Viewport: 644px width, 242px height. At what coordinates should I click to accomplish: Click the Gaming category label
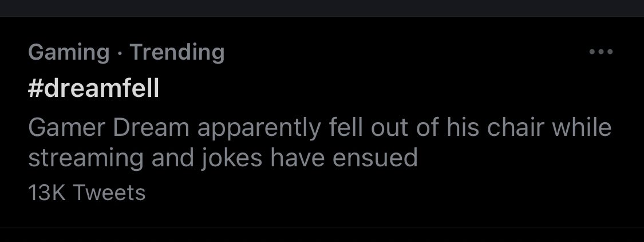(x=68, y=53)
